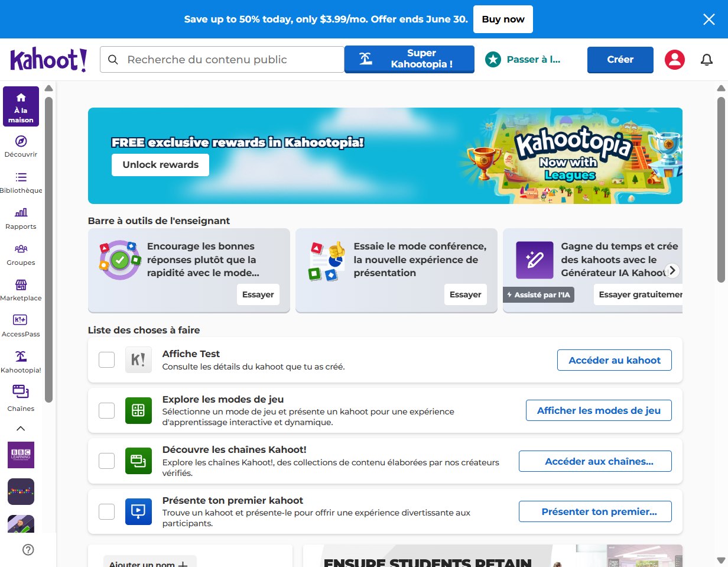The height and width of the screenshot is (567, 728).
Task: Open Groupes in the sidebar
Action: (x=21, y=255)
